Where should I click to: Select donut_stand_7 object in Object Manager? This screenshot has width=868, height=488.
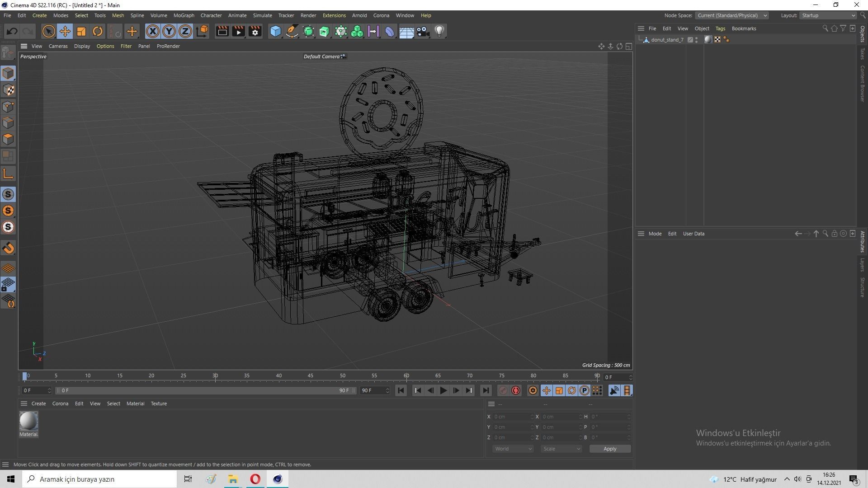pos(667,40)
